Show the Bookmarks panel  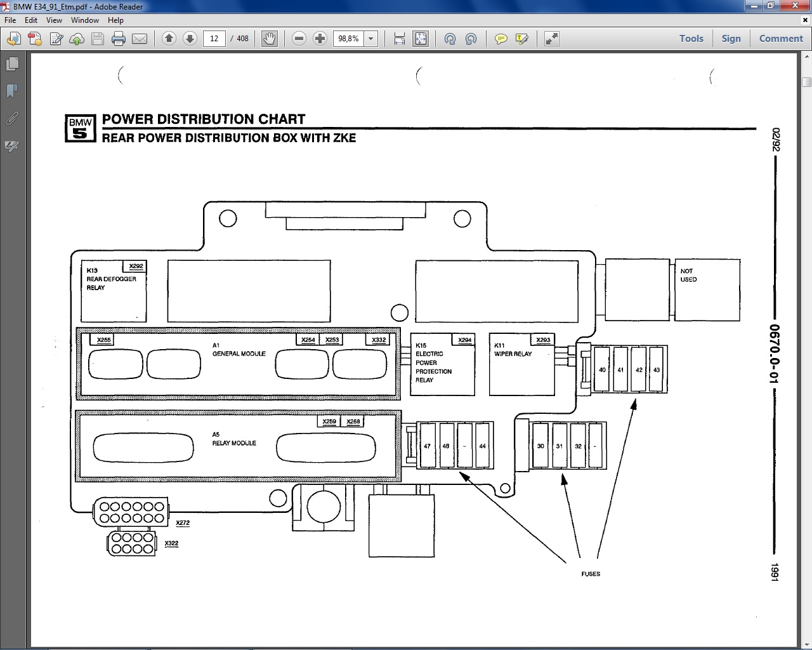tap(11, 91)
